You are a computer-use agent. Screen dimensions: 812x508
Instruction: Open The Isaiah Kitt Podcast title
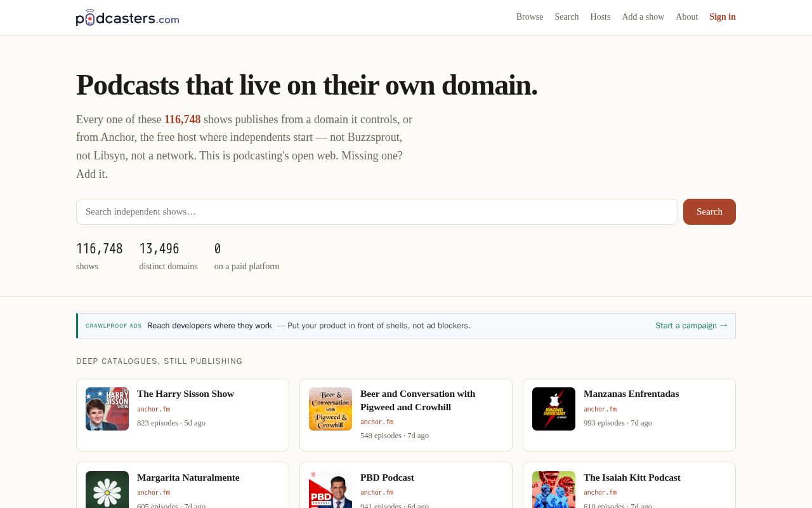pos(632,478)
